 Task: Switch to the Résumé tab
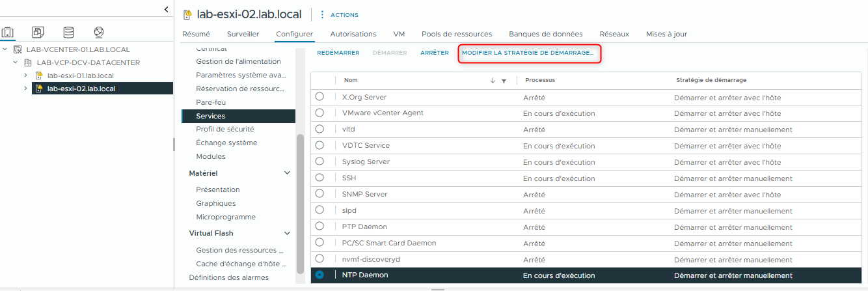click(x=196, y=34)
